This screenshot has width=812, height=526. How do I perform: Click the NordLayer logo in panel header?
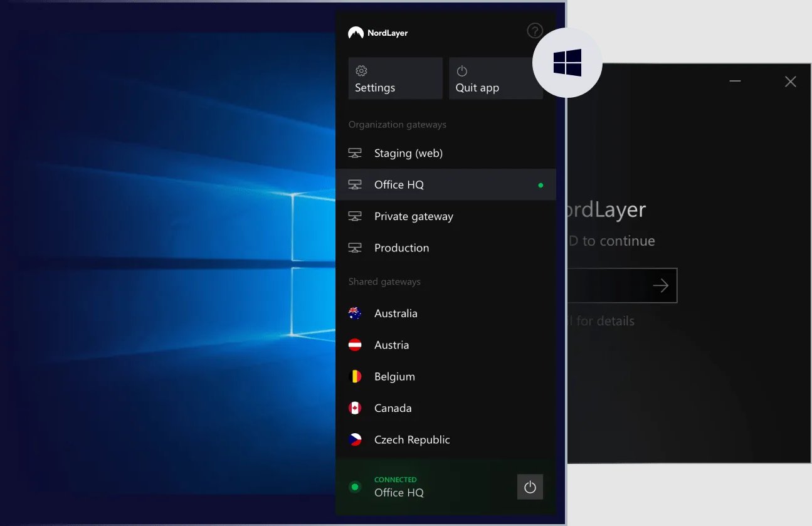377,33
